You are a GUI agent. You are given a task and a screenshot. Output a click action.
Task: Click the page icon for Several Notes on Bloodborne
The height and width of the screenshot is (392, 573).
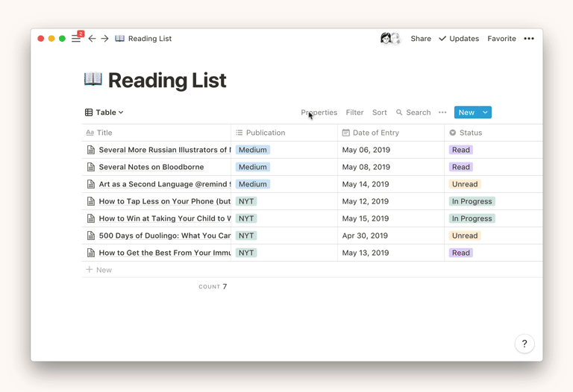(x=90, y=167)
